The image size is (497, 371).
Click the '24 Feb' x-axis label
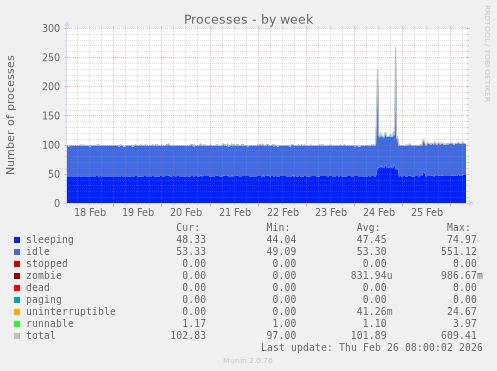click(x=379, y=212)
